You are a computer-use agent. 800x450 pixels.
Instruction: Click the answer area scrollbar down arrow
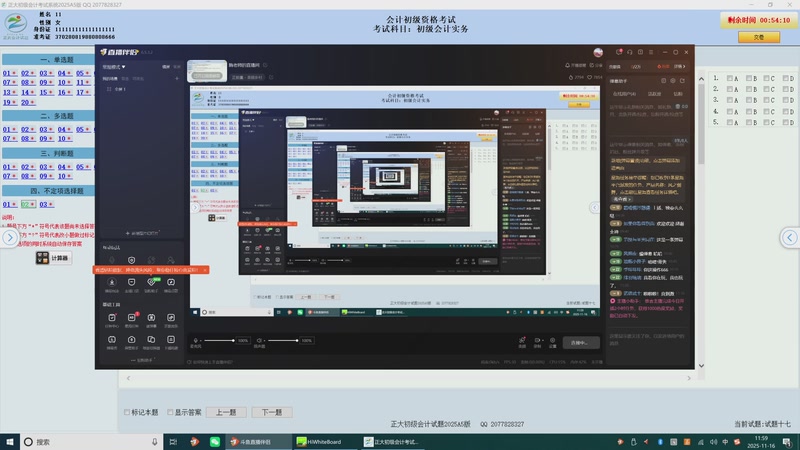click(x=701, y=366)
